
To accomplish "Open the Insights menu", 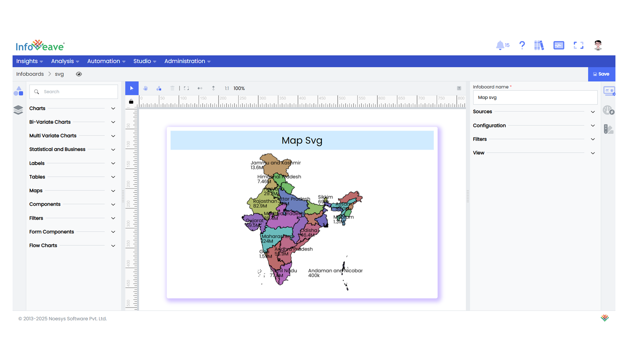I will coord(30,61).
